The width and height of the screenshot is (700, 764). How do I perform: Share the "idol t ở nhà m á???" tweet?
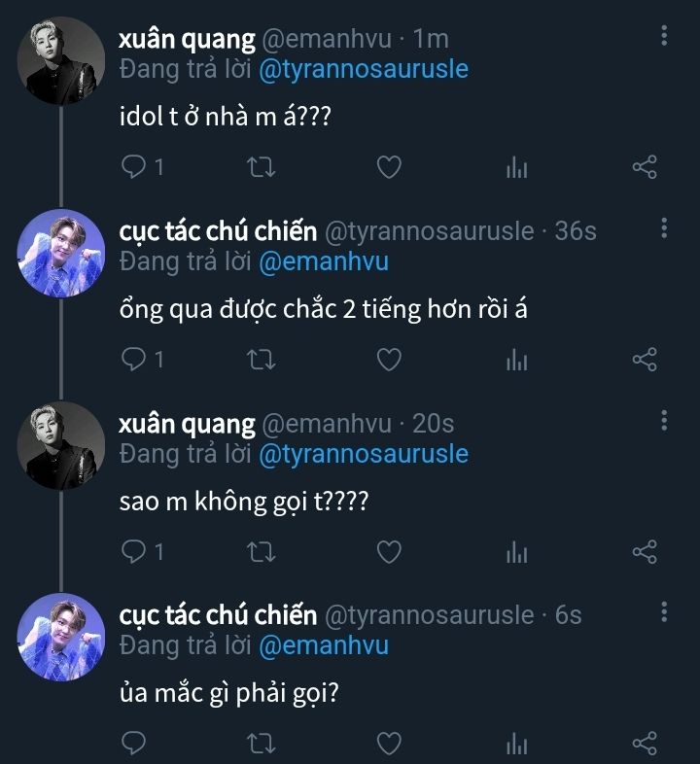click(x=645, y=167)
